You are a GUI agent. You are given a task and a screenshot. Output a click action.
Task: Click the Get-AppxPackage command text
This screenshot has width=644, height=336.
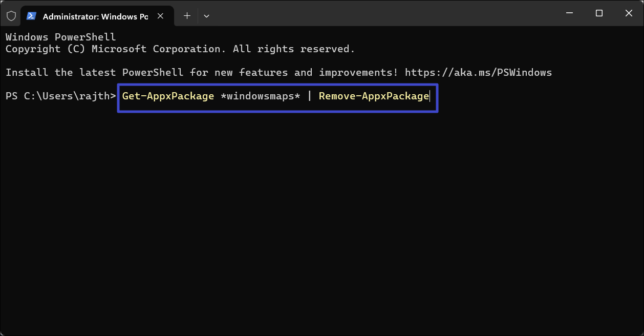[x=168, y=96]
